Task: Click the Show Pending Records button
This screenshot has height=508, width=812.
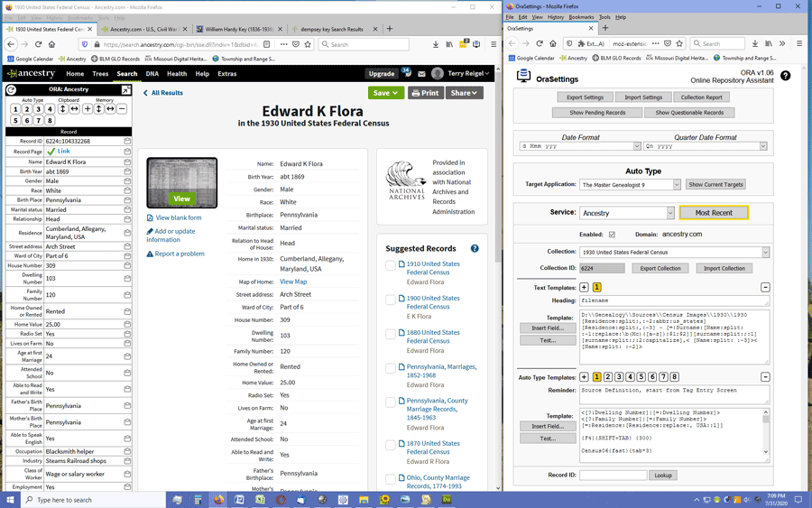Action: click(597, 113)
